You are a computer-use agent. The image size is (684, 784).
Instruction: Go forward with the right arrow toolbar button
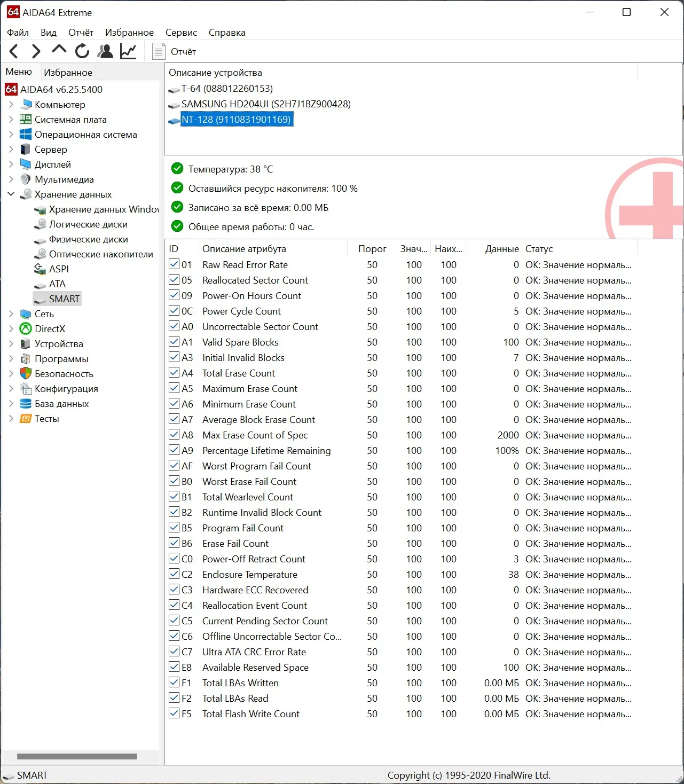click(x=36, y=51)
